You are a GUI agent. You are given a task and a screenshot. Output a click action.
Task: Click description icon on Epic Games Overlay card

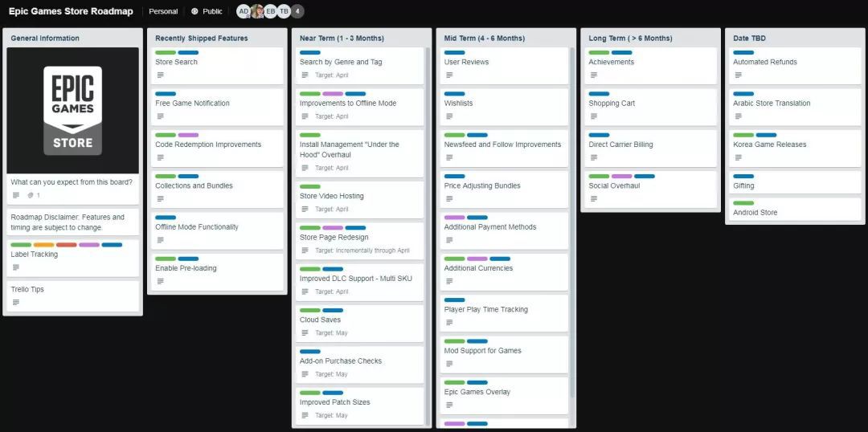click(x=449, y=405)
